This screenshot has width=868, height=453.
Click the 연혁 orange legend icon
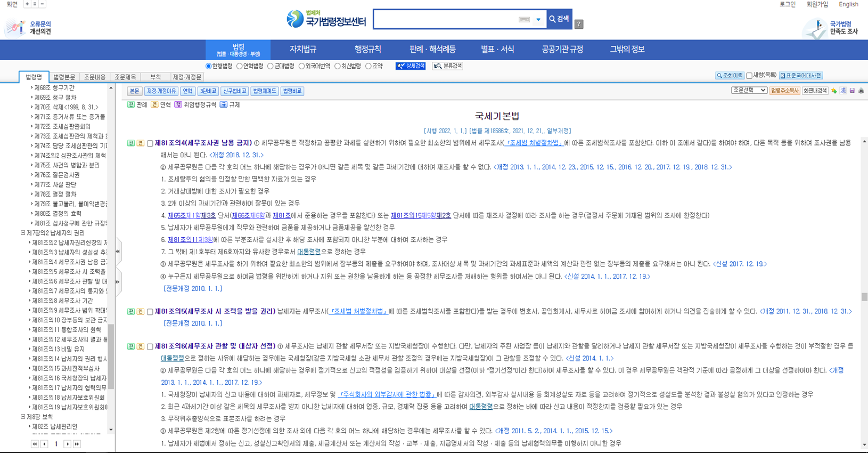pos(154,104)
